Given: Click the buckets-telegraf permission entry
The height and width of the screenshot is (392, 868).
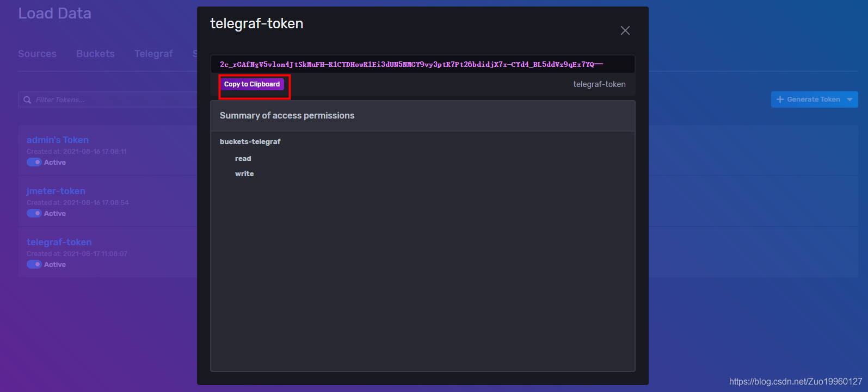Looking at the screenshot, I should tap(250, 141).
